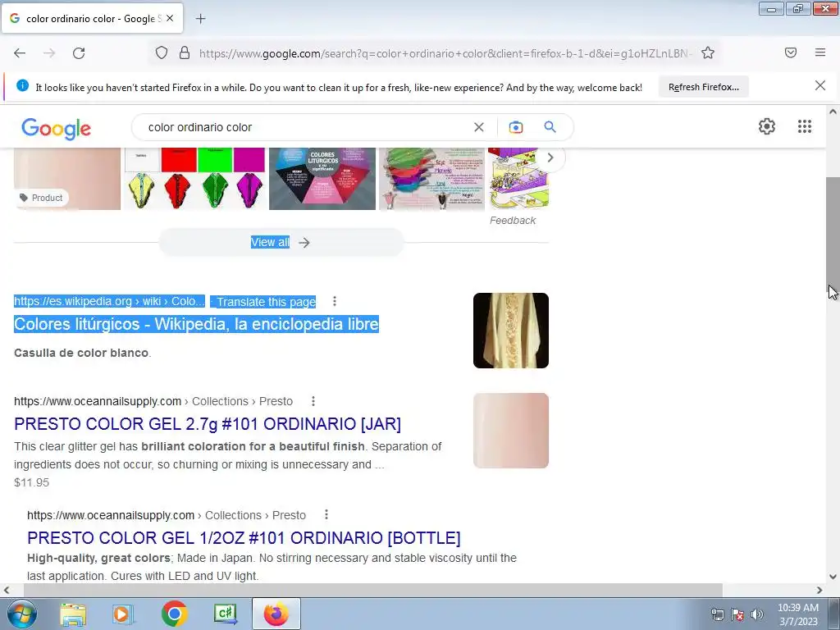Open 'Colores litúrgicos - Wikipedia' result
Image resolution: width=840 pixels, height=630 pixels.
[x=196, y=324]
